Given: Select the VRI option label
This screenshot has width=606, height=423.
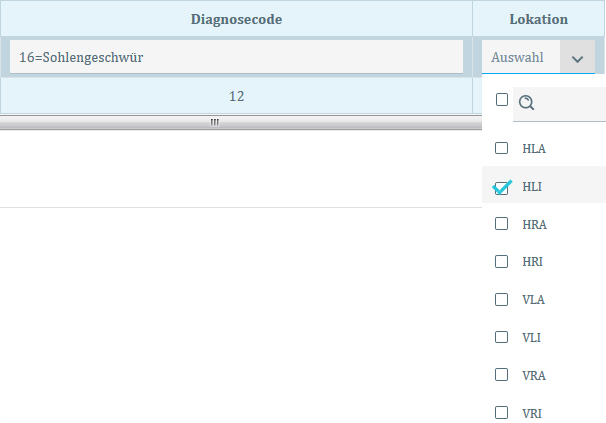Looking at the screenshot, I should [532, 413].
